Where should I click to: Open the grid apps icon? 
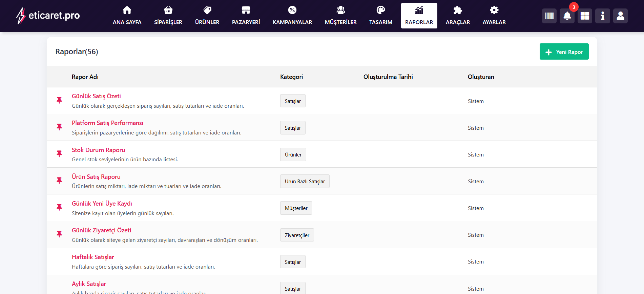[x=585, y=16]
